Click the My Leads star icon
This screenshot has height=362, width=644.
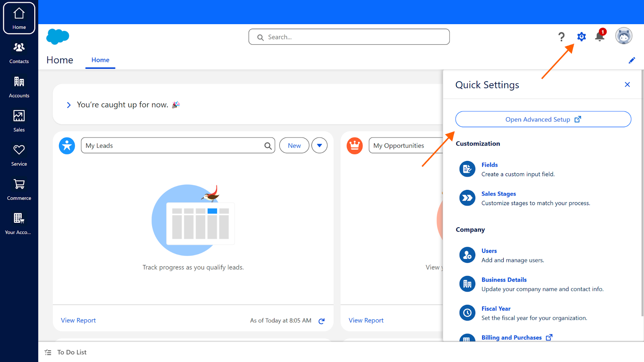[x=67, y=146]
